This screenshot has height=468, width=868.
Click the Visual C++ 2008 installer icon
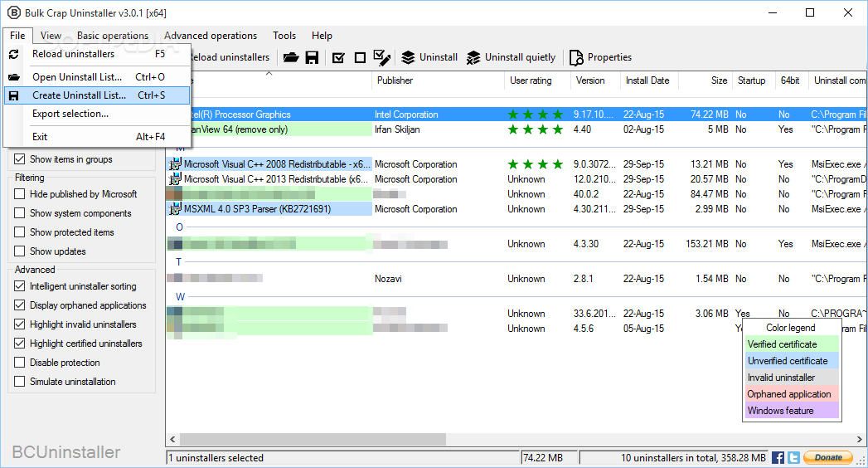(x=175, y=164)
